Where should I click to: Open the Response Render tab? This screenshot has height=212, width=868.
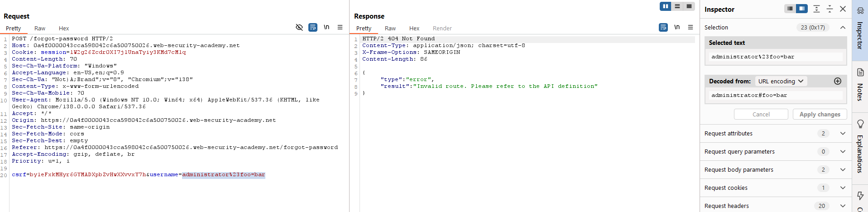tap(442, 29)
